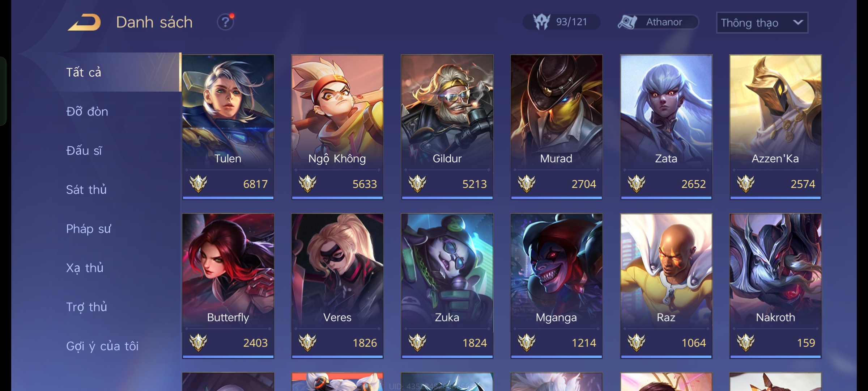Image resolution: width=868 pixels, height=391 pixels.
Task: Open the Butterfly hero card
Action: tap(228, 286)
